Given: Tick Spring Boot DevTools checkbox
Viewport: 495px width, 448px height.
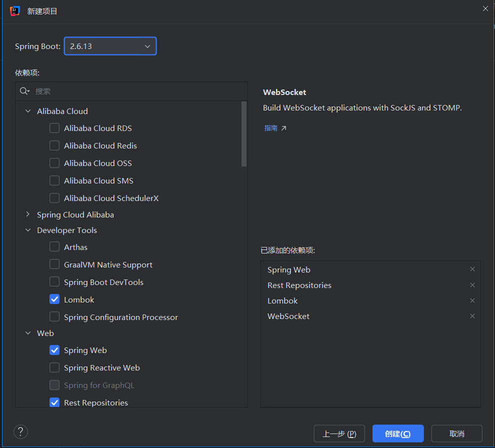Looking at the screenshot, I should click(54, 281).
